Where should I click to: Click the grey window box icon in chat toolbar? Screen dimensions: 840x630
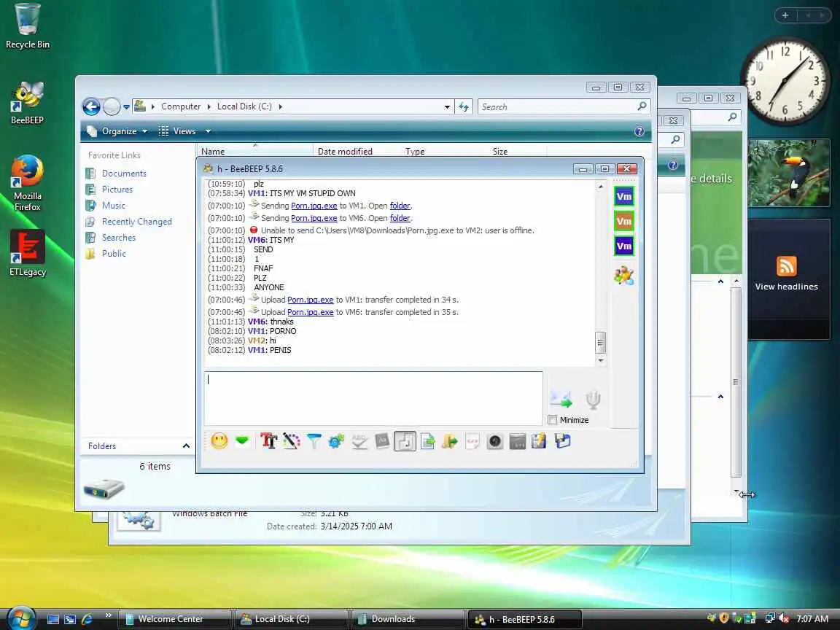coord(518,441)
